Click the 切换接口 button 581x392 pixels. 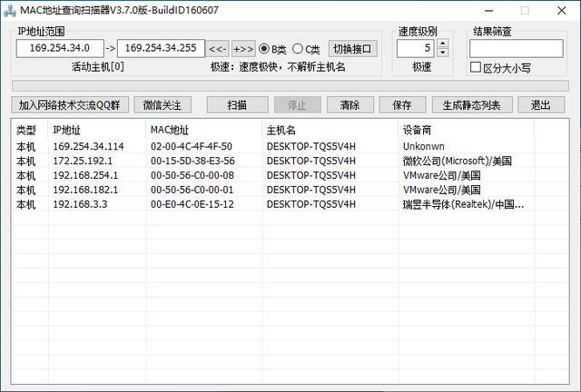[x=352, y=49]
